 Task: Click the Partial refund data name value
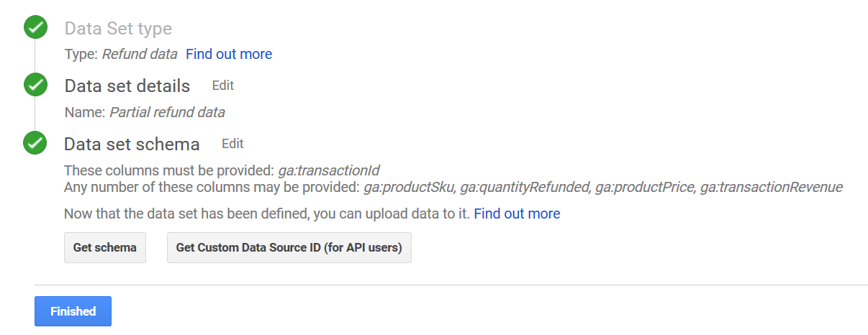[167, 112]
